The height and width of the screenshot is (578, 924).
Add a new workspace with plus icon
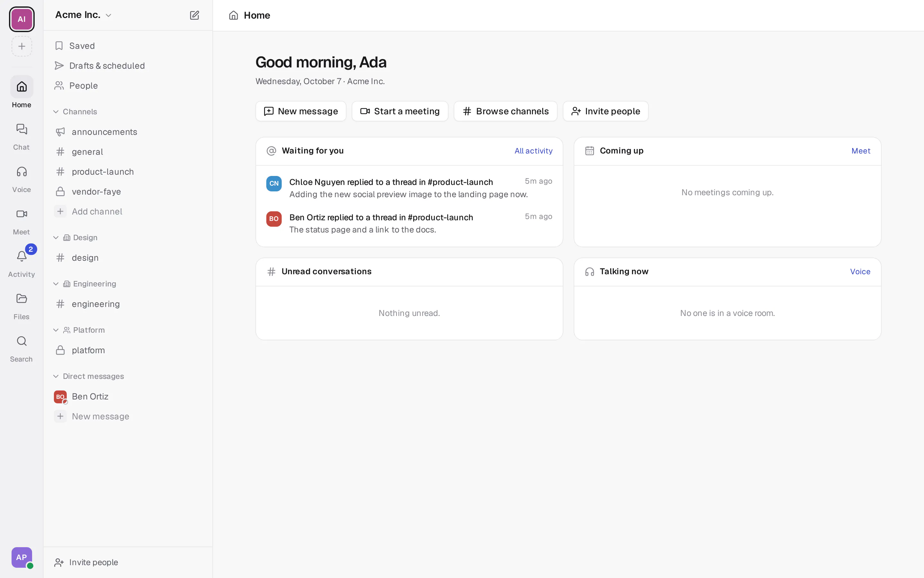22,46
